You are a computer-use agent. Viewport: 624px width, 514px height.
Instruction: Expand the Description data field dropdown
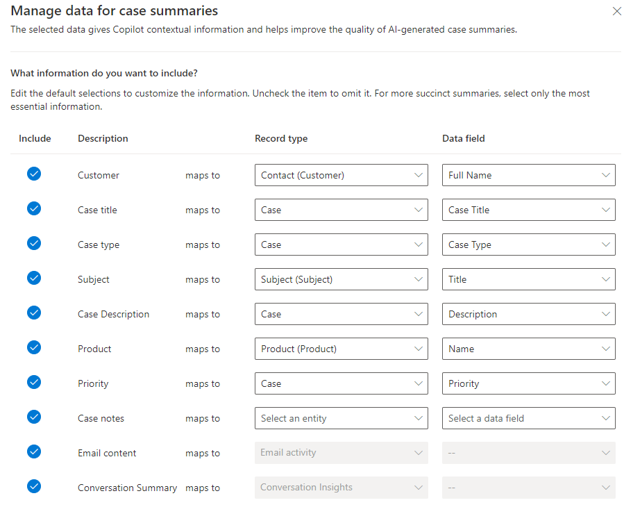[x=528, y=314]
